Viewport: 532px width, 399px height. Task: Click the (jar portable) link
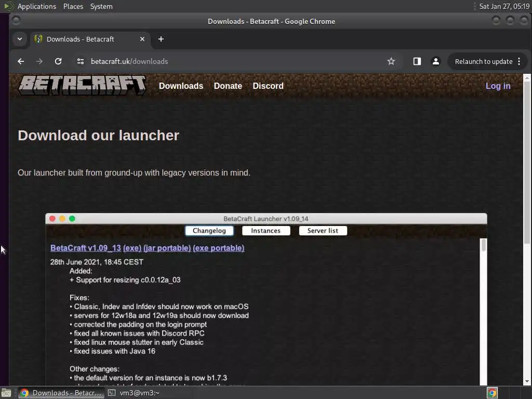[167, 248]
